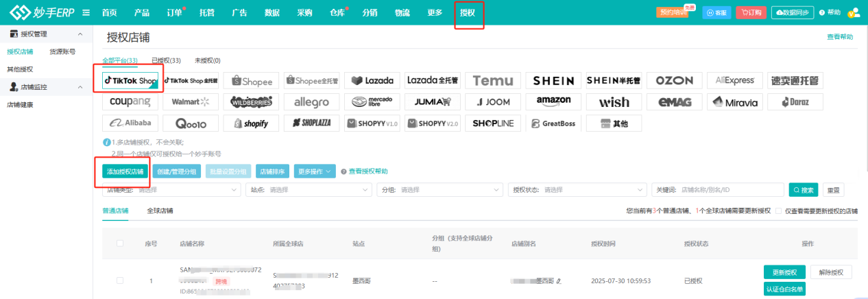Select the JUMIA platform tile
Image resolution: width=868 pixels, height=299 pixels.
click(432, 102)
